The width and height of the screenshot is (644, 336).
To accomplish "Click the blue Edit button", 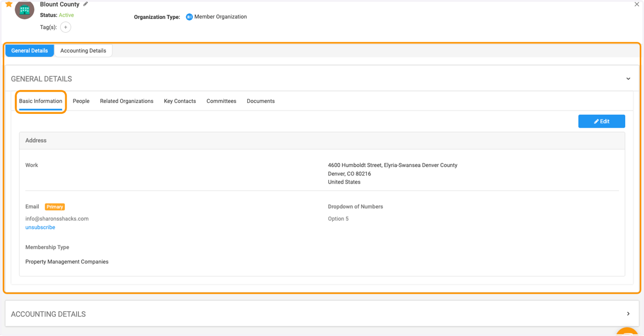I will click(x=602, y=121).
